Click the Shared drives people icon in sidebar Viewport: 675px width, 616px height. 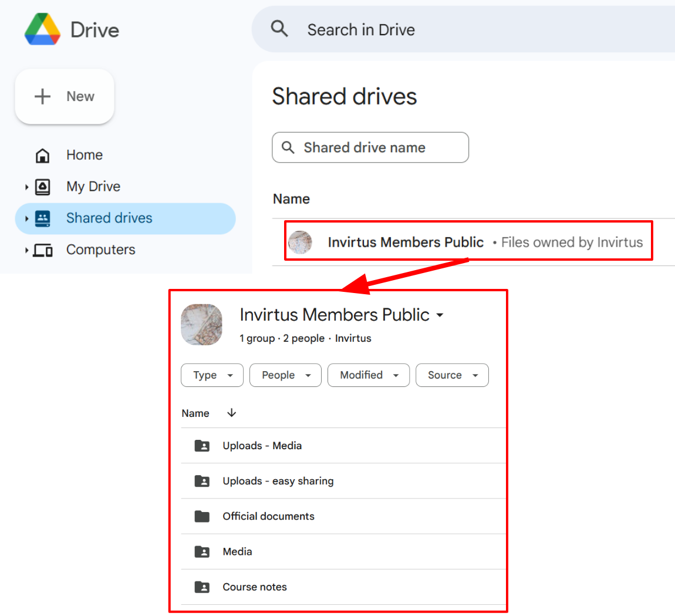tap(42, 218)
